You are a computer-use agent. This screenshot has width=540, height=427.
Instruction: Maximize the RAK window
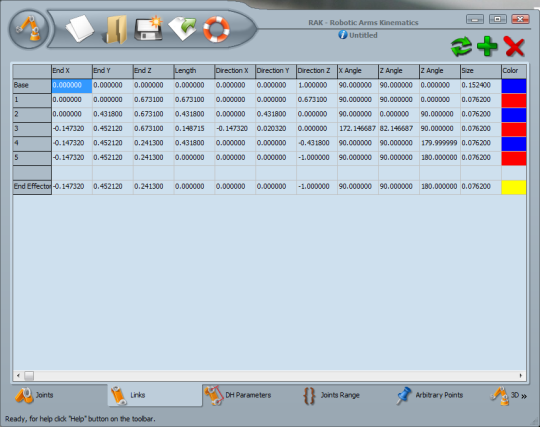tap(498, 19)
